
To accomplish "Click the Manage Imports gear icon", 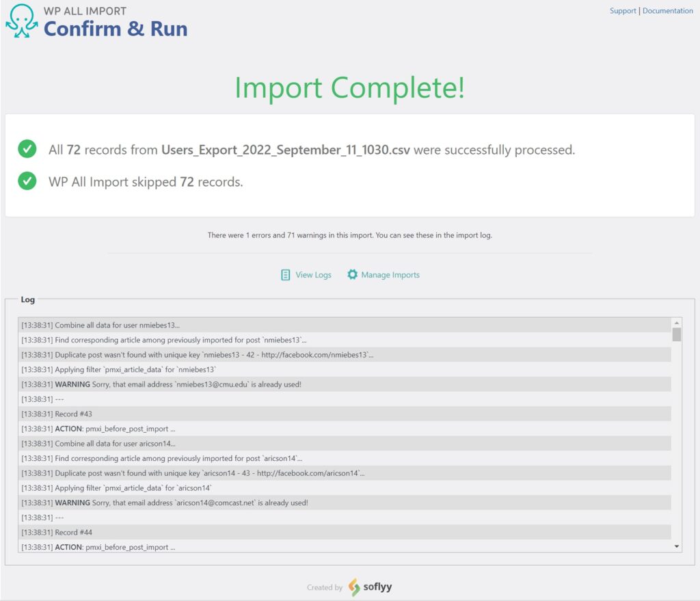I will click(352, 275).
